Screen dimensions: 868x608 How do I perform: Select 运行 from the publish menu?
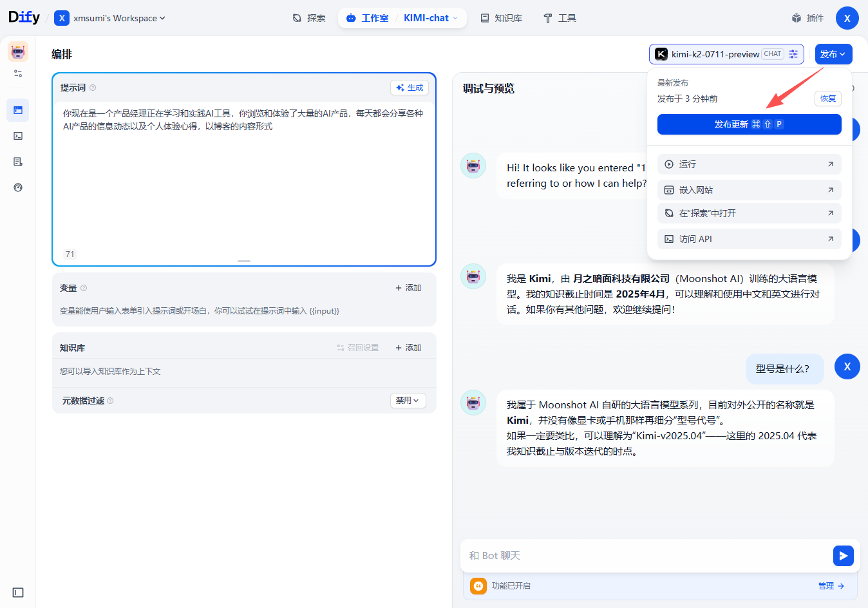tap(750, 164)
